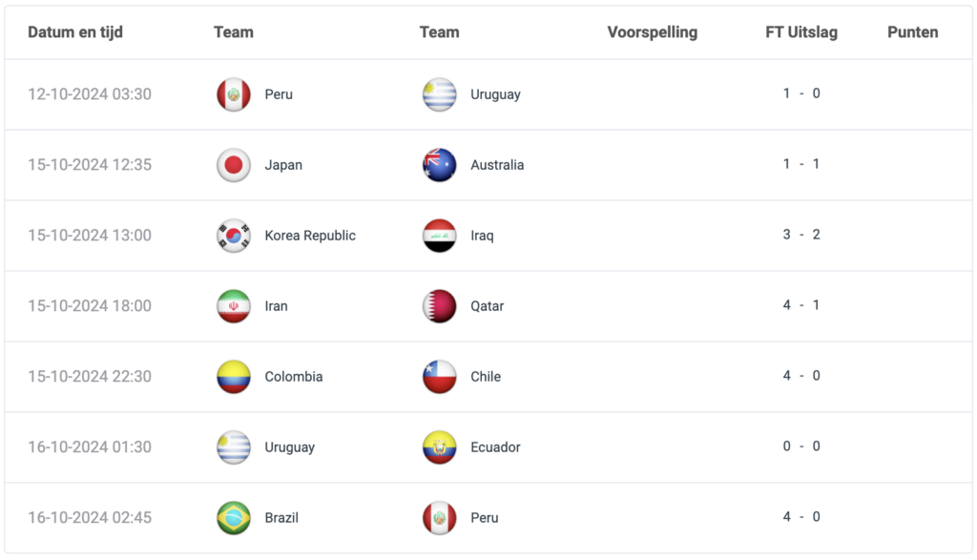
Task: Open the Korea Republic team name
Action: coord(310,236)
